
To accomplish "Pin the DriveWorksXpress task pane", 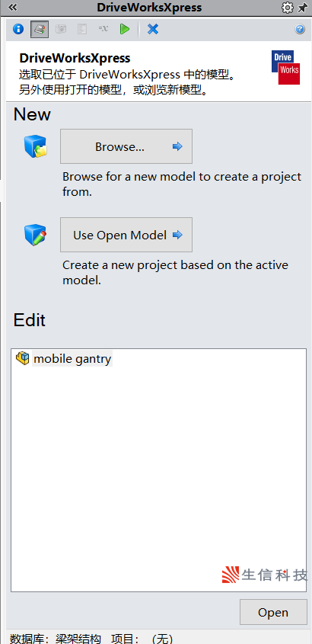I will (x=303, y=8).
